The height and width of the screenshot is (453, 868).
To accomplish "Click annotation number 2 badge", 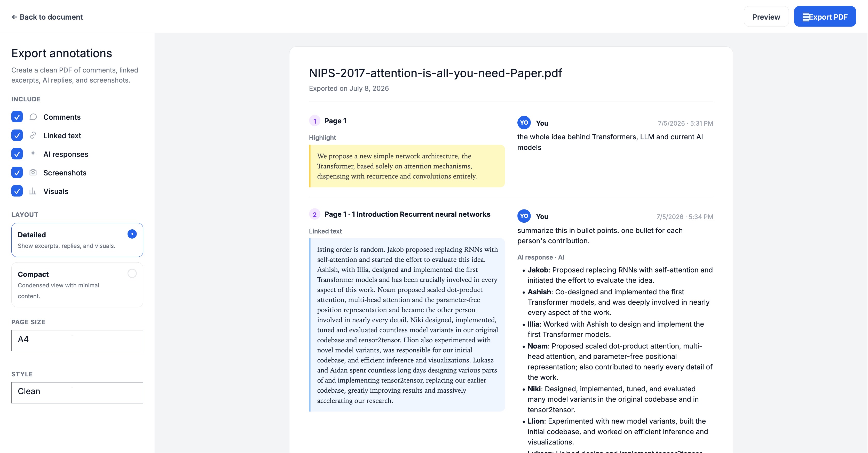I will 314,214.
